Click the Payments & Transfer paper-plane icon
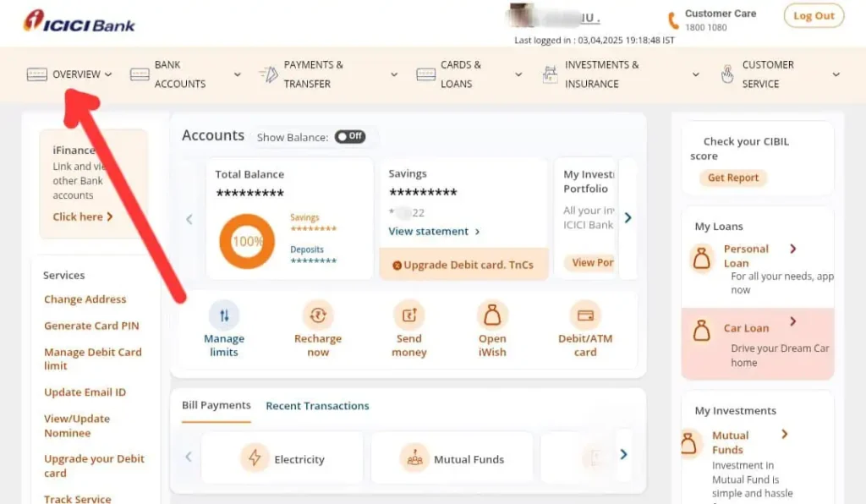 pyautogui.click(x=268, y=74)
